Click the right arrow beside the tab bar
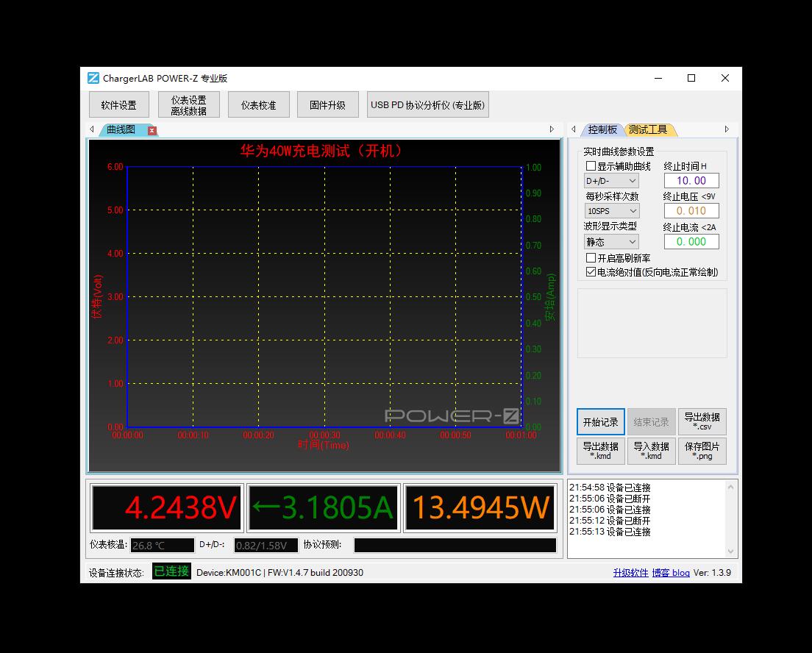Screen dimensions: 812x653 (x=552, y=129)
